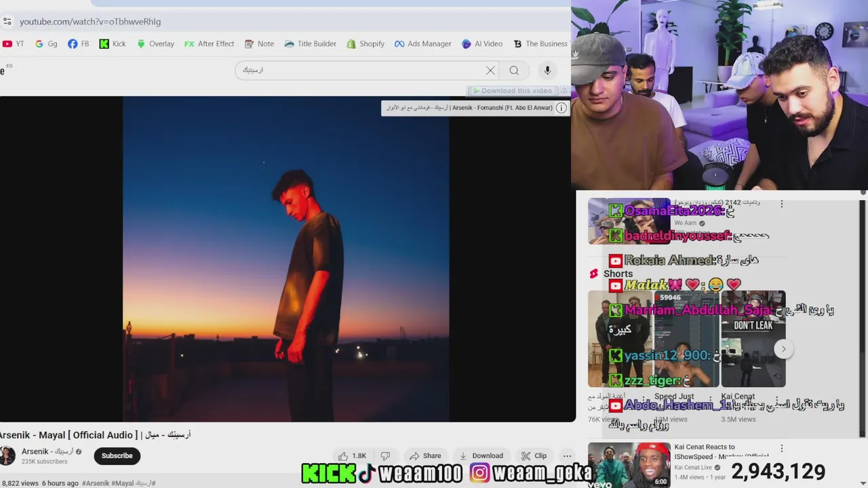Open the YT bookmark
The image size is (868, 488).
pos(14,44)
